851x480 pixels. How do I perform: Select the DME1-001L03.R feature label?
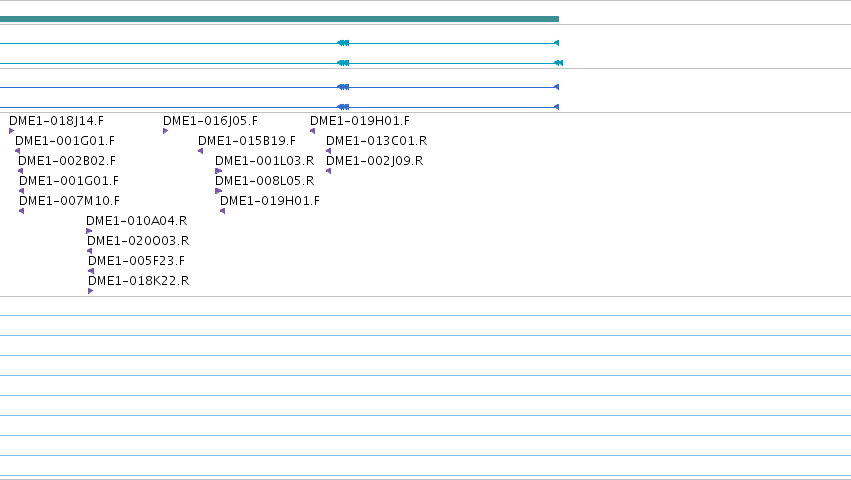click(264, 161)
